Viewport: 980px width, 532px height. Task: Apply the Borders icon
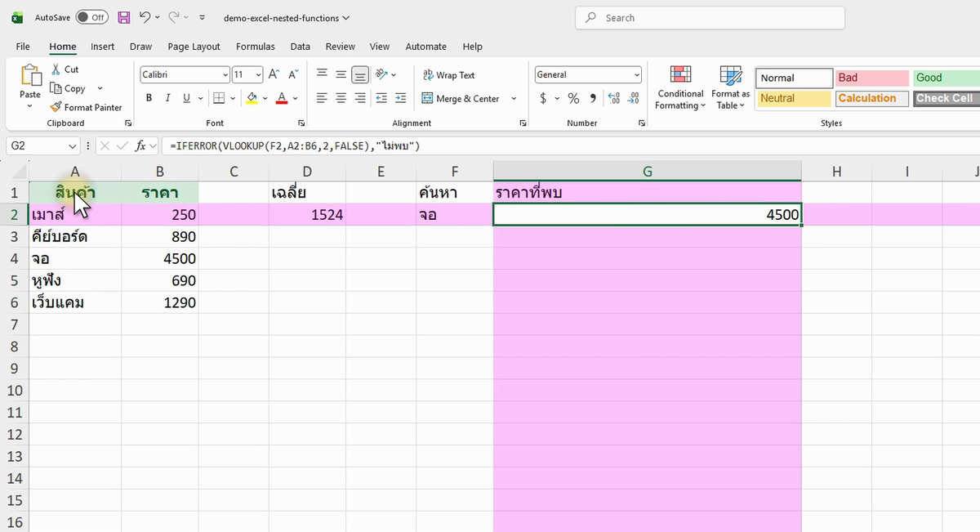[x=218, y=98]
